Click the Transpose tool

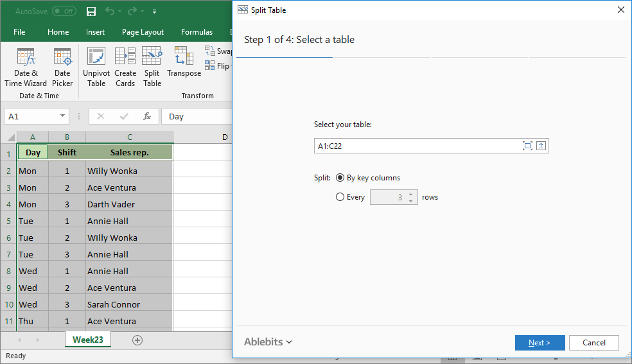pos(184,62)
